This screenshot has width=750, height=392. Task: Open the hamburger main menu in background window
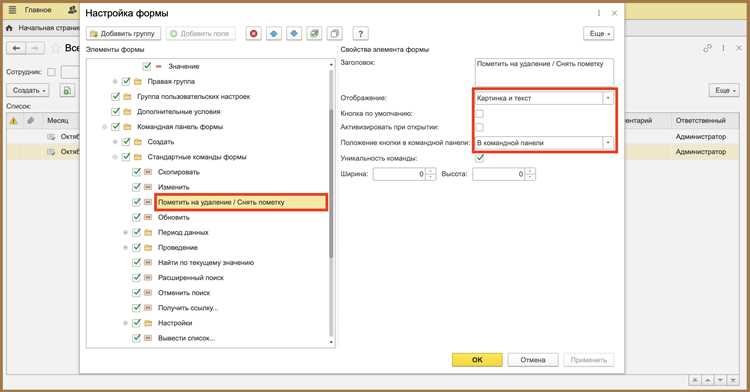[x=12, y=10]
